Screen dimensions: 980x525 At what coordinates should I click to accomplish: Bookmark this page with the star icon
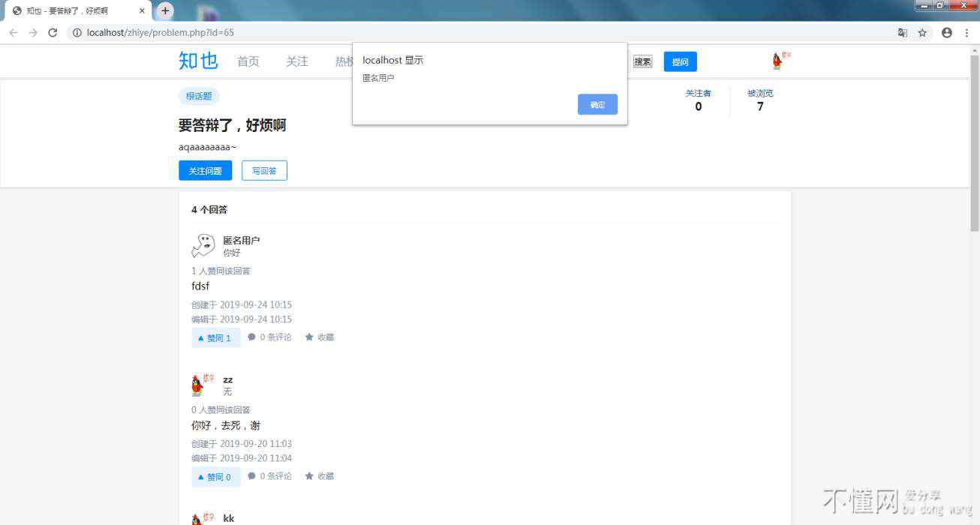922,33
